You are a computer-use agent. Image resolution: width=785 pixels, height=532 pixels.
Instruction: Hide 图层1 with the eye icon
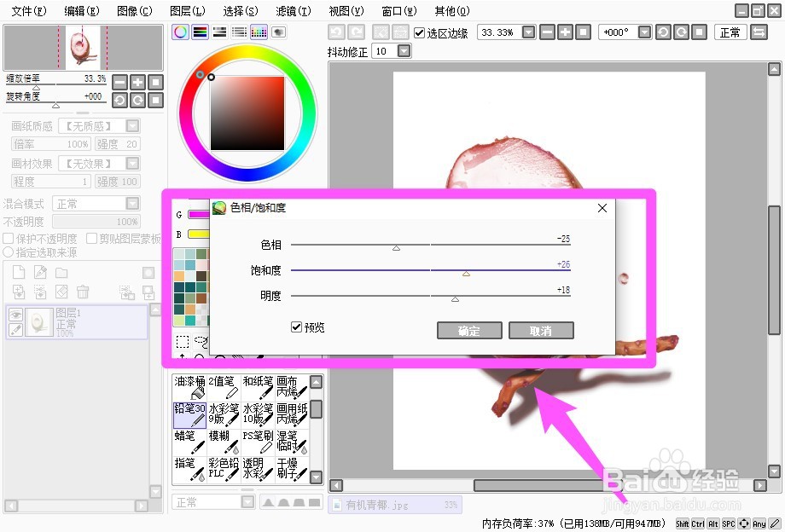click(15, 315)
